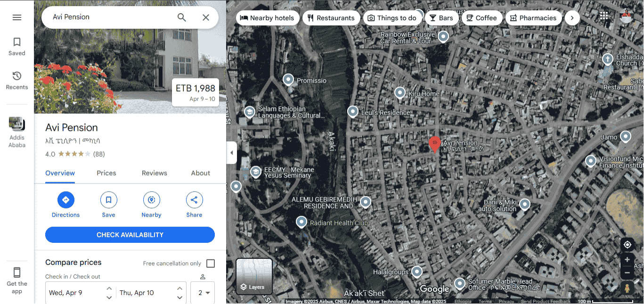Move the check-out date forward
The height and width of the screenshot is (304, 644).
[x=179, y=288]
